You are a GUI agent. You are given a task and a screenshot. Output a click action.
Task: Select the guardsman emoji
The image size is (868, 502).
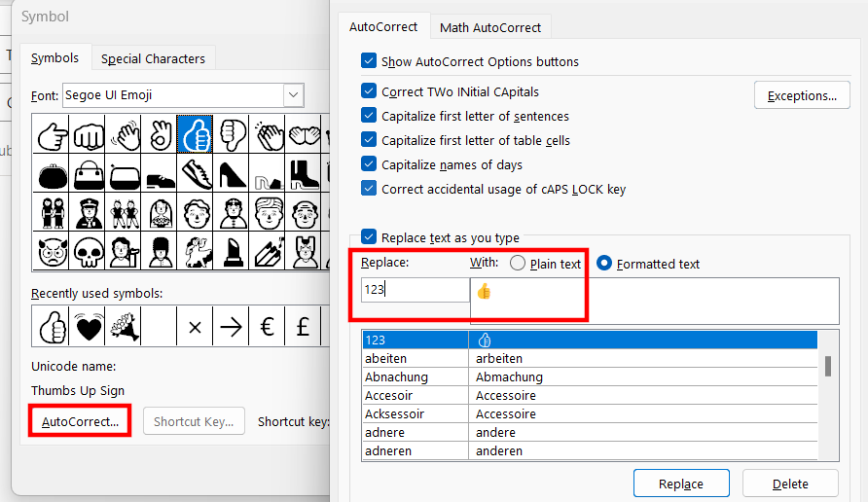(160, 251)
